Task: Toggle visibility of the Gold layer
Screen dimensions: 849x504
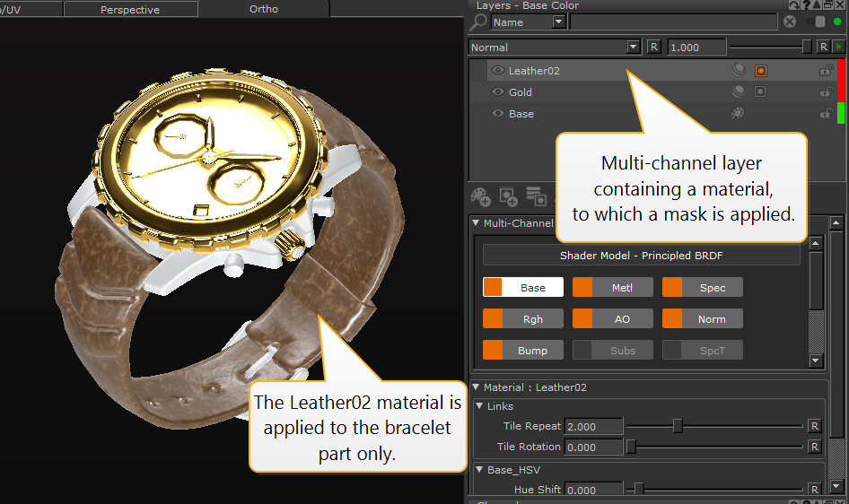Action: point(498,91)
